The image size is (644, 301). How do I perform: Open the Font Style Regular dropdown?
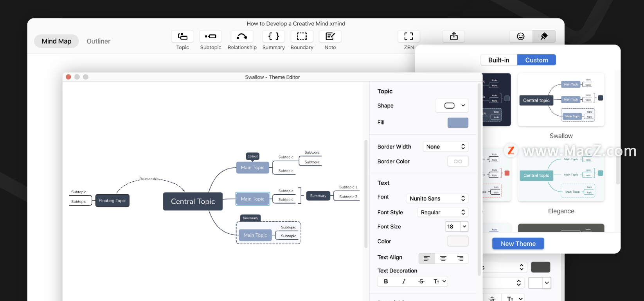(x=443, y=212)
